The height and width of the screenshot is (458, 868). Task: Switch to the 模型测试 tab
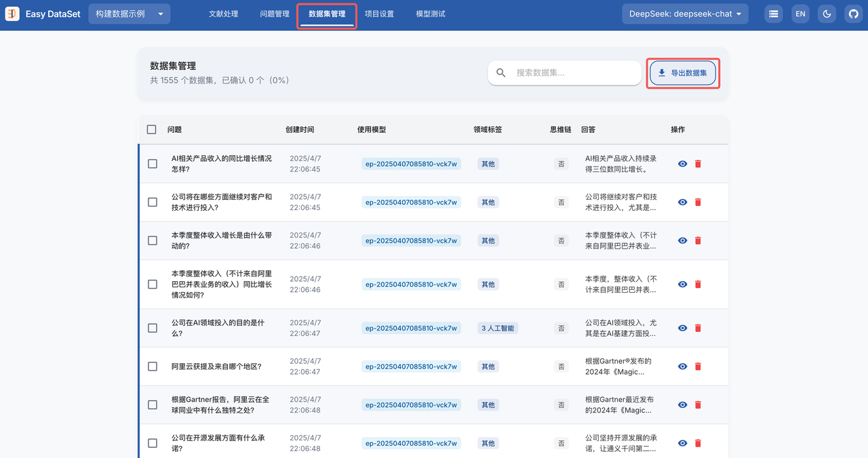(431, 14)
